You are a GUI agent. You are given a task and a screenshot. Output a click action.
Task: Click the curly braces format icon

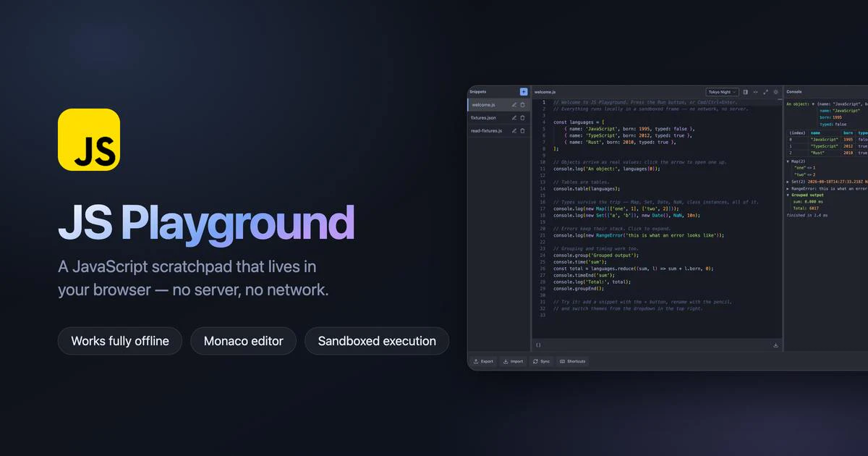point(538,345)
